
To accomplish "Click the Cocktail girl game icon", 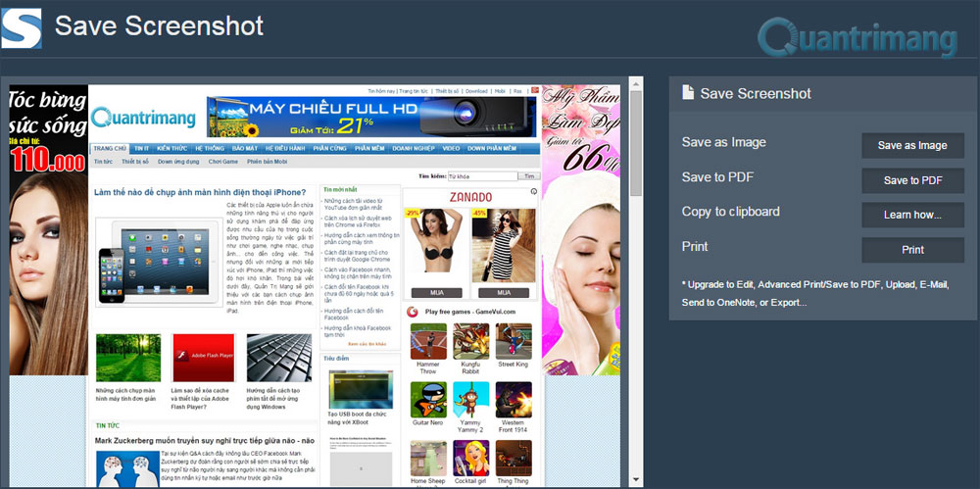I will (470, 458).
